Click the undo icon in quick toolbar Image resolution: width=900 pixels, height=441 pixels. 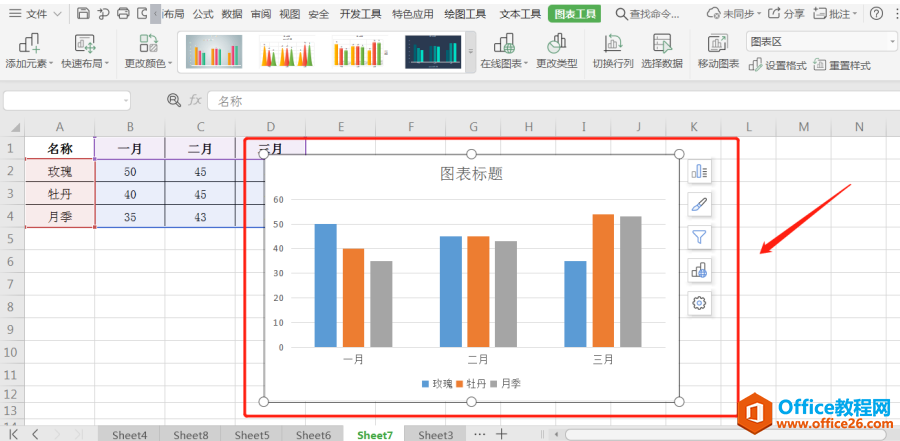coord(103,14)
